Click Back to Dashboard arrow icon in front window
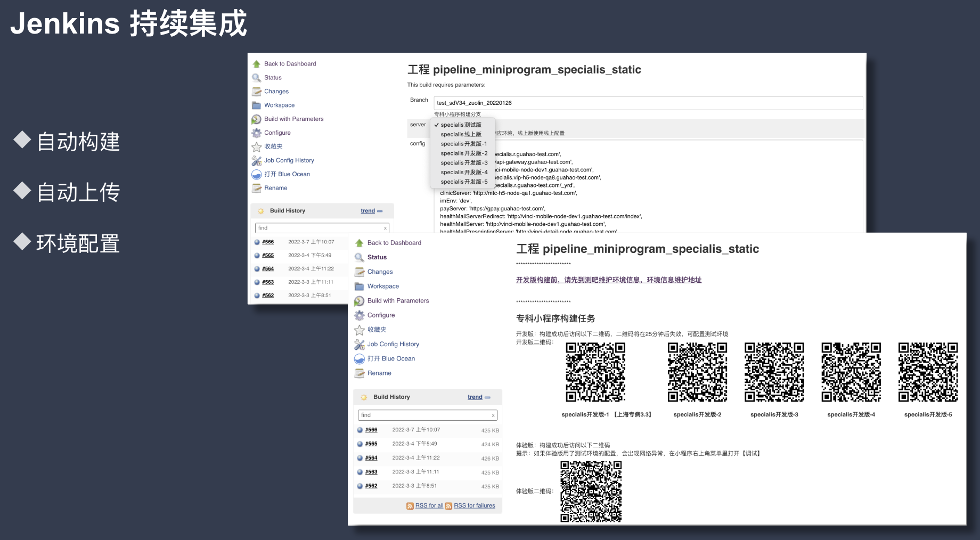The image size is (980, 540). [360, 243]
